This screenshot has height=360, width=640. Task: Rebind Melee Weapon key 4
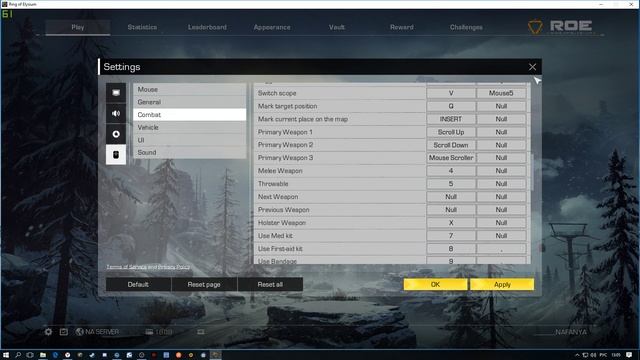[451, 171]
